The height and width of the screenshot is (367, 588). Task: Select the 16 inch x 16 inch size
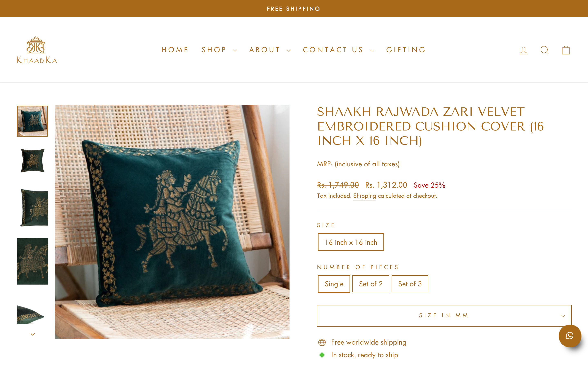[x=351, y=242]
